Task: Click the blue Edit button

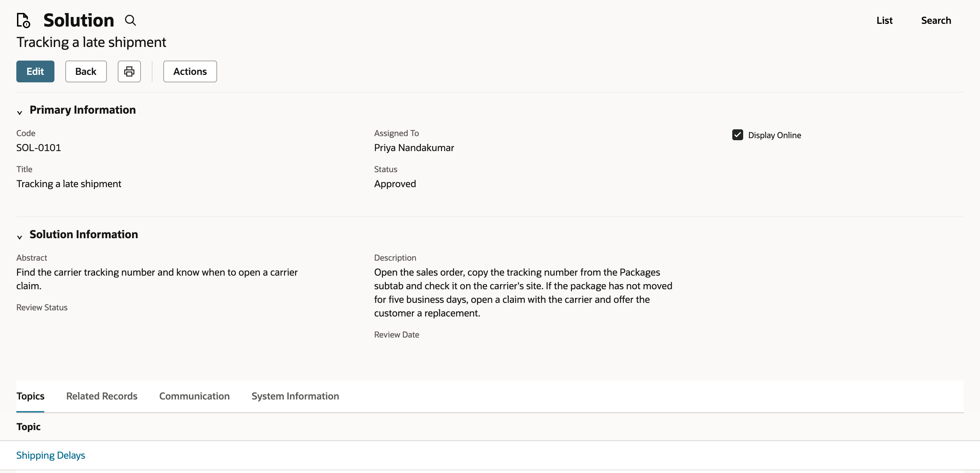Action: point(35,71)
